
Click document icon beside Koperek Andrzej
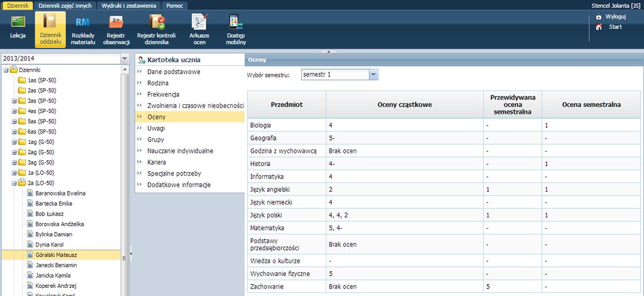click(x=30, y=285)
